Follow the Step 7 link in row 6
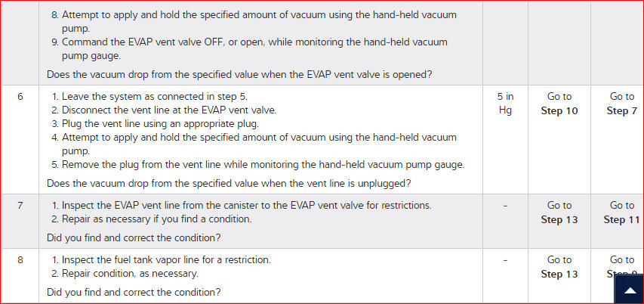 tap(621, 111)
